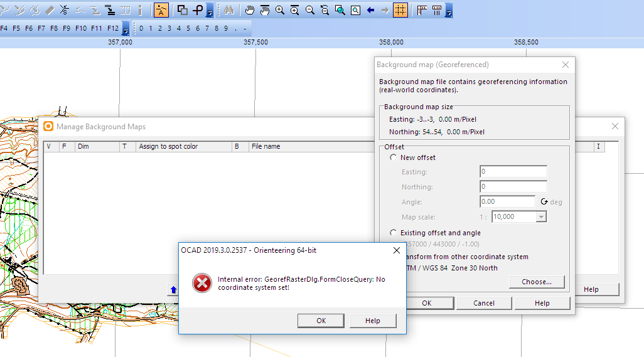Click the number 5 toolbar item
Image resolution: width=644 pixels, height=357 pixels.
(x=188, y=28)
